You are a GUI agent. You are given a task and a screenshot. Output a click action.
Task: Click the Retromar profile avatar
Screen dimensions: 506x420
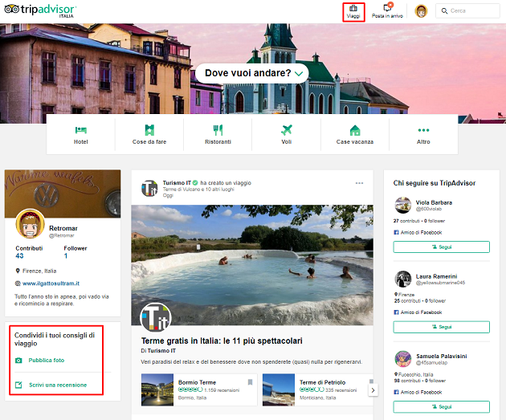tap(30, 223)
